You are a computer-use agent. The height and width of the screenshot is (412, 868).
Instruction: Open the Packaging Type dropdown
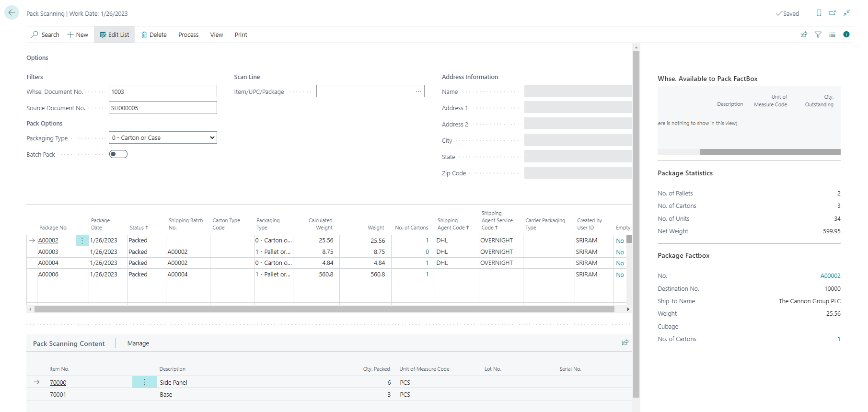[x=163, y=138]
